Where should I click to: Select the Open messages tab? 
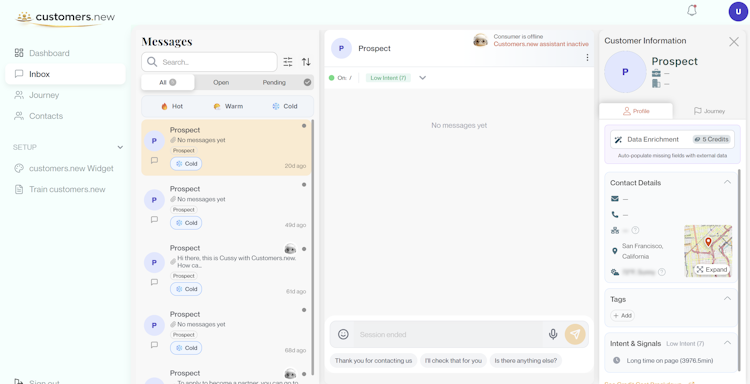[221, 82]
